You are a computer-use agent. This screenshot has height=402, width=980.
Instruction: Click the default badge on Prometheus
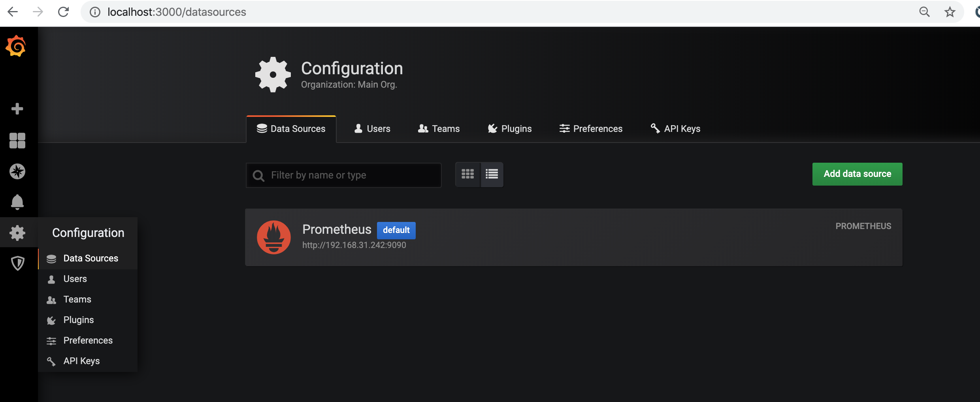[396, 230]
